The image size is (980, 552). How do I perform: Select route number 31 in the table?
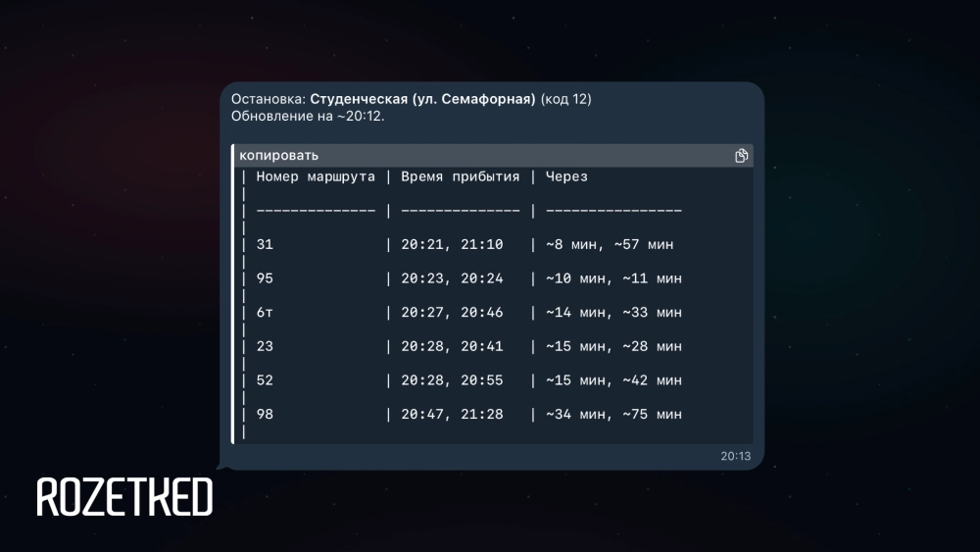pos(265,244)
